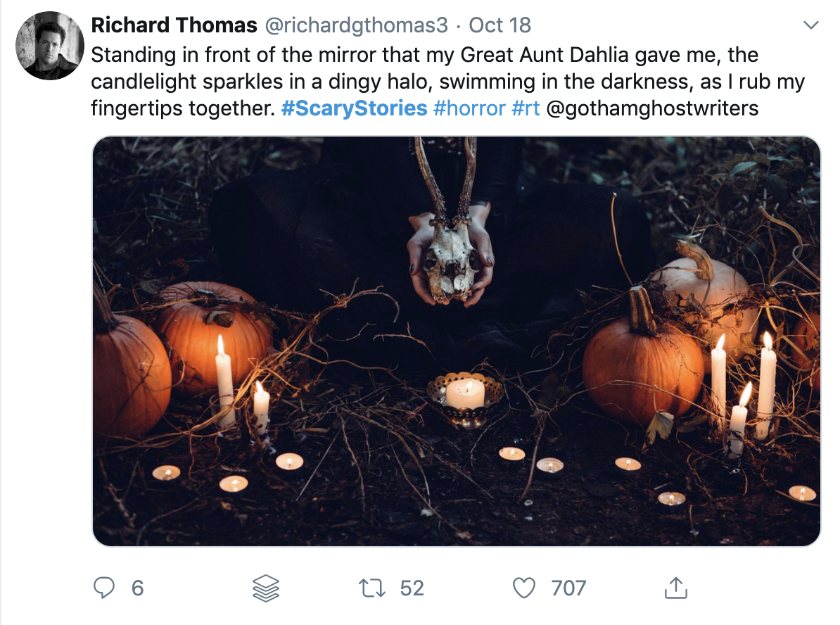Click the reply speech bubble icon
This screenshot has width=840, height=625.
(106, 588)
